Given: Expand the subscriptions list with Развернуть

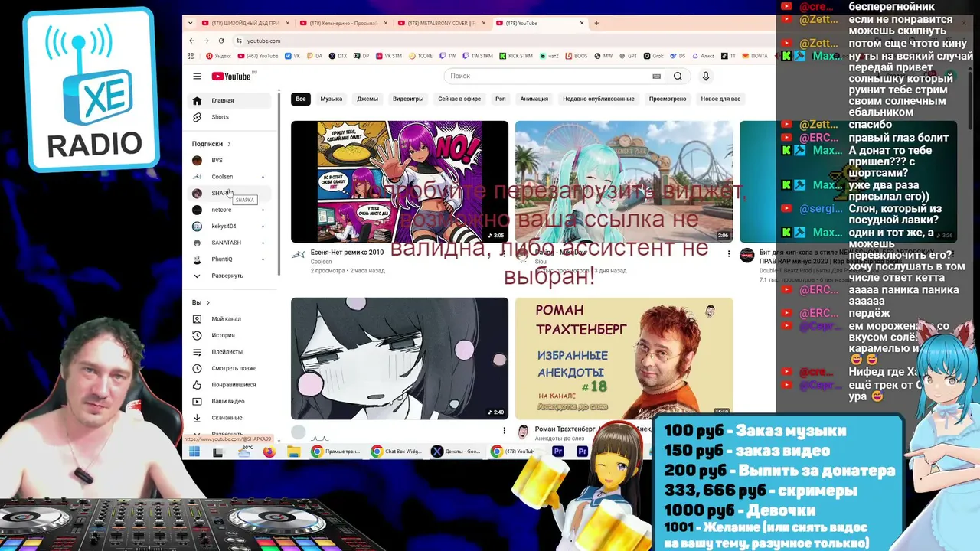Looking at the screenshot, I should coord(231,275).
